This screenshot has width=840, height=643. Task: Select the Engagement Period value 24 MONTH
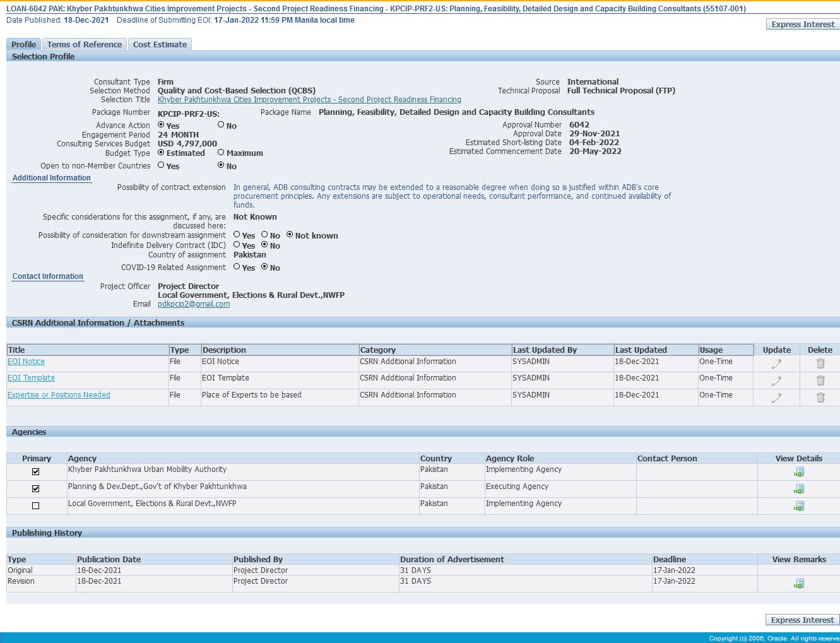[x=178, y=135]
